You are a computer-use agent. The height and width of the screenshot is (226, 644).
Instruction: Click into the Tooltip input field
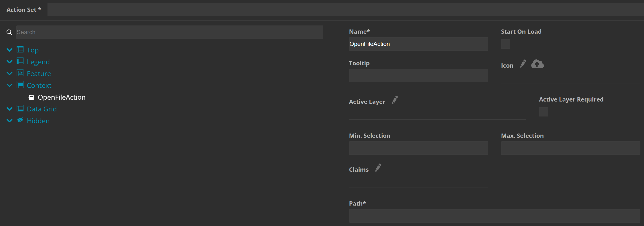[x=418, y=76]
